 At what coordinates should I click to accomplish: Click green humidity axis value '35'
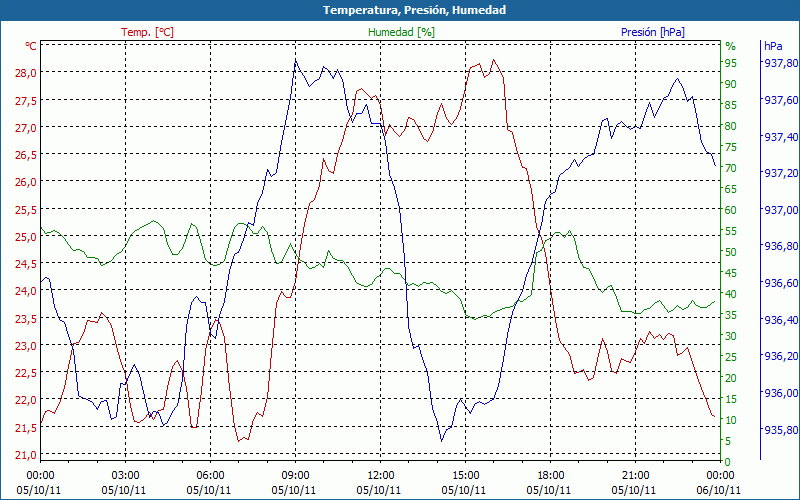tap(731, 315)
